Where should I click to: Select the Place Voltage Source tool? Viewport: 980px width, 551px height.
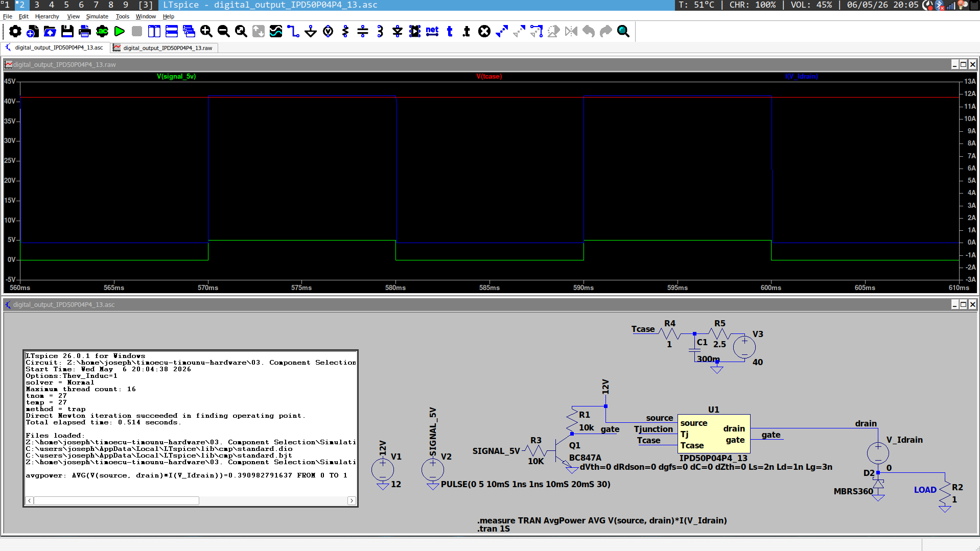click(328, 32)
